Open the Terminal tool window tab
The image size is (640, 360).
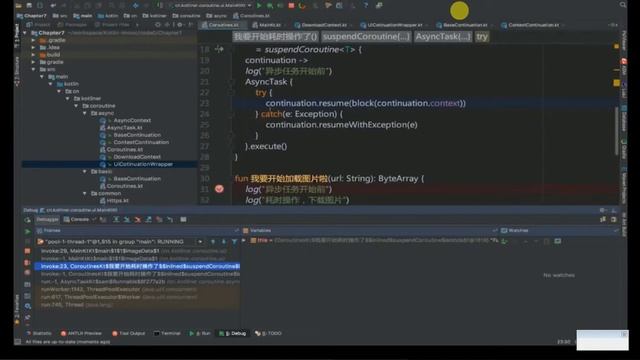(167, 333)
